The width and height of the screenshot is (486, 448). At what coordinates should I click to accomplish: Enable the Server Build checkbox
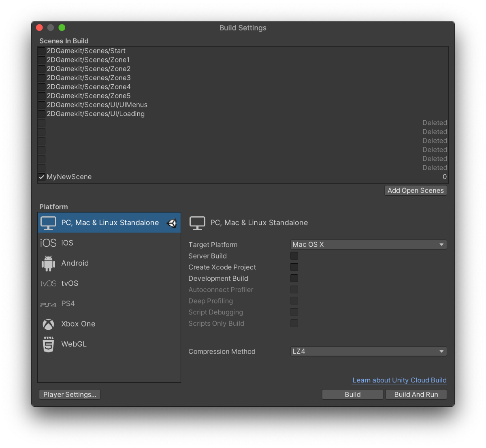point(294,256)
